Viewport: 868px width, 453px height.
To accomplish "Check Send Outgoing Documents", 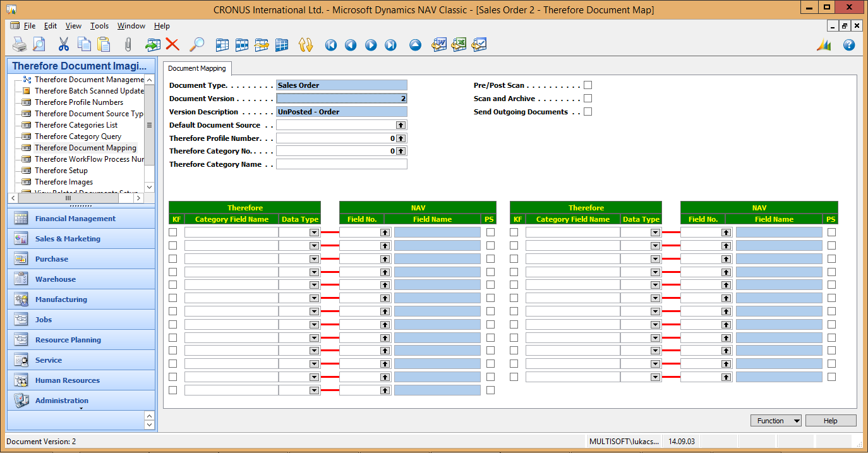I will (x=588, y=112).
